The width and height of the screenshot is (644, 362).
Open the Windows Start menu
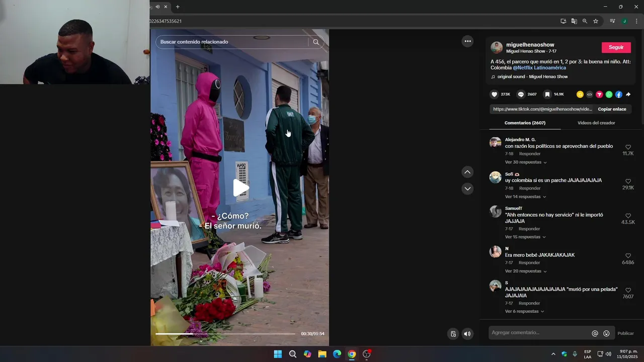click(278, 354)
